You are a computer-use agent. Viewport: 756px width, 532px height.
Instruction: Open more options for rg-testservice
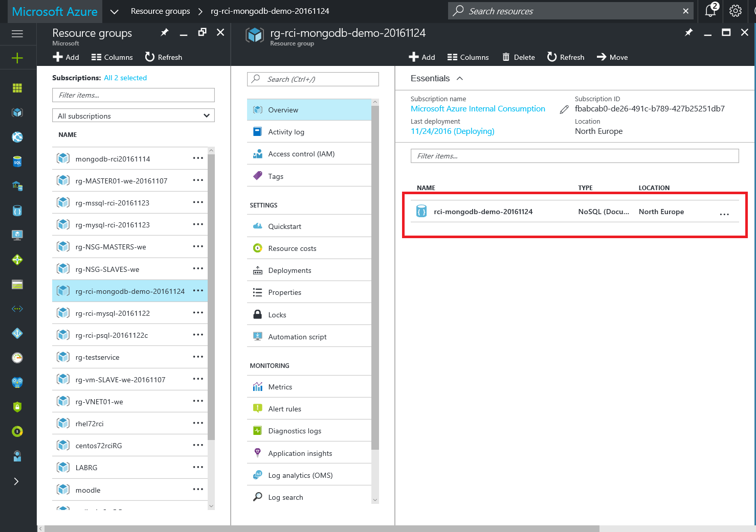click(198, 357)
